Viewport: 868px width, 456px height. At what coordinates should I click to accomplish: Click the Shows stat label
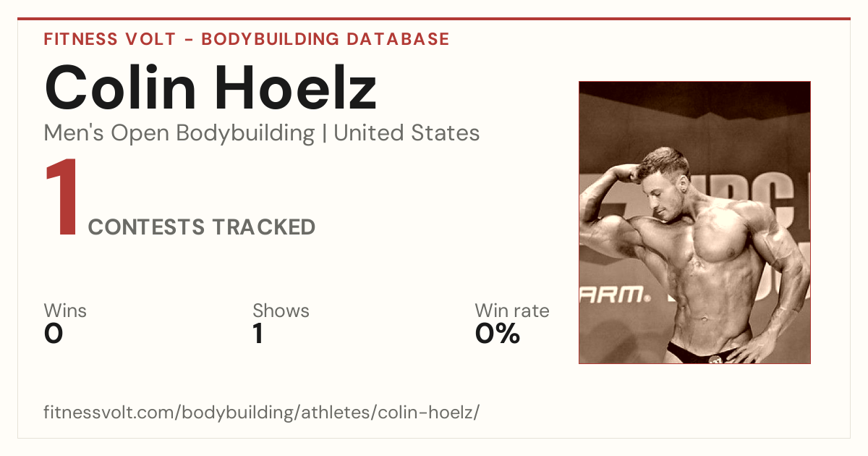[281, 311]
